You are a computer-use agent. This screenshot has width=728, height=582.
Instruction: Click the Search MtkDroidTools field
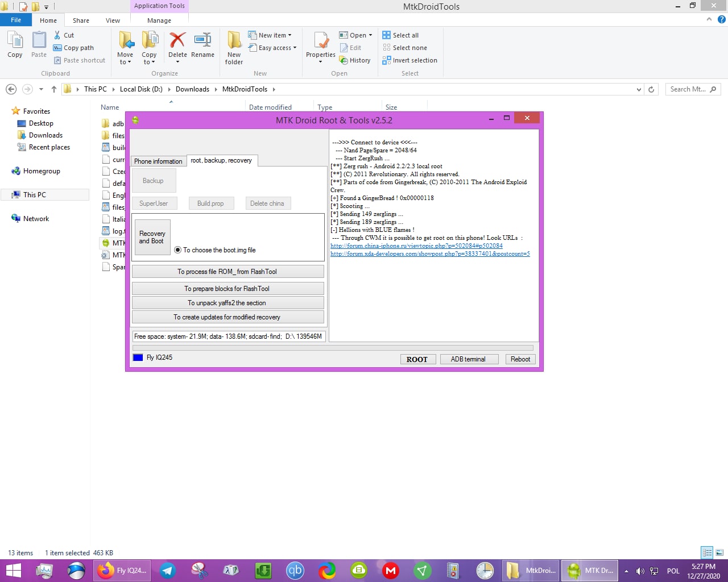pyautogui.click(x=693, y=89)
